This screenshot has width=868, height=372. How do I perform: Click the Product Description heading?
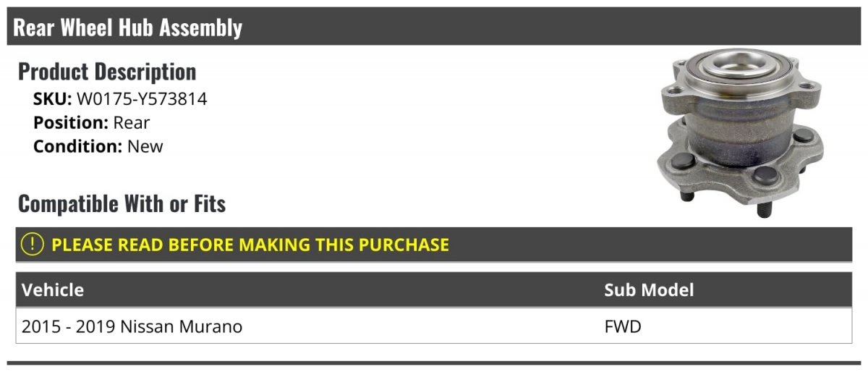(x=107, y=72)
